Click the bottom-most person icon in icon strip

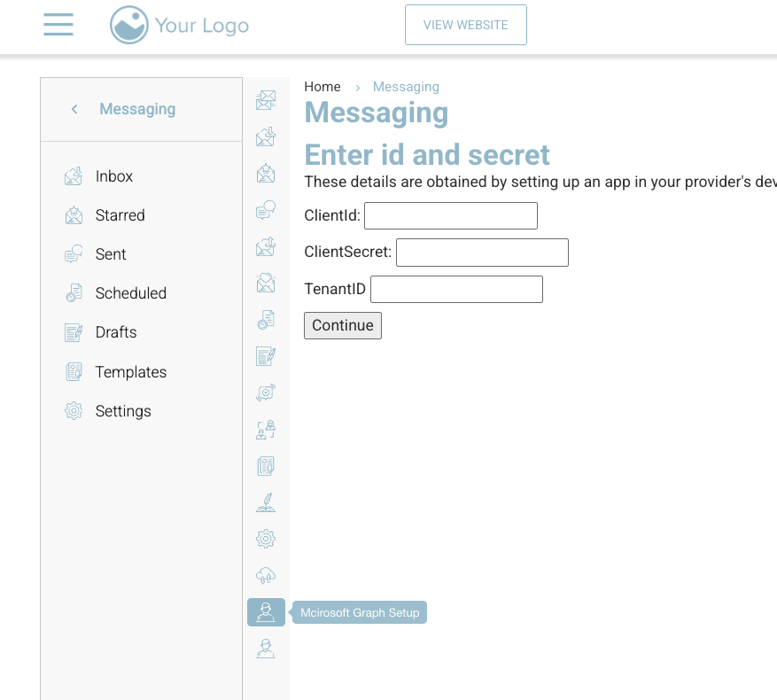coord(266,649)
